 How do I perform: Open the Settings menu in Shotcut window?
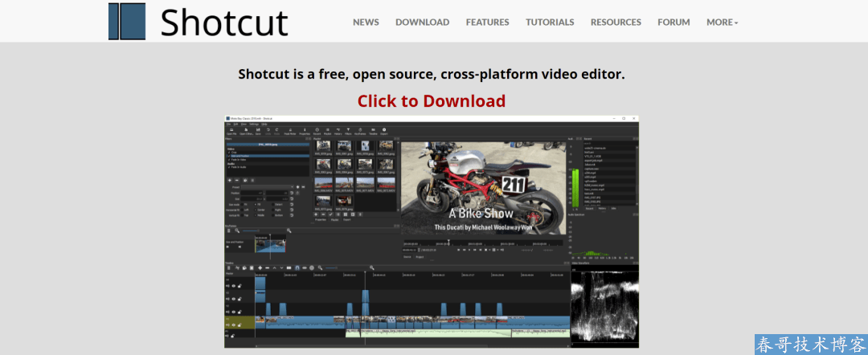coord(254,124)
